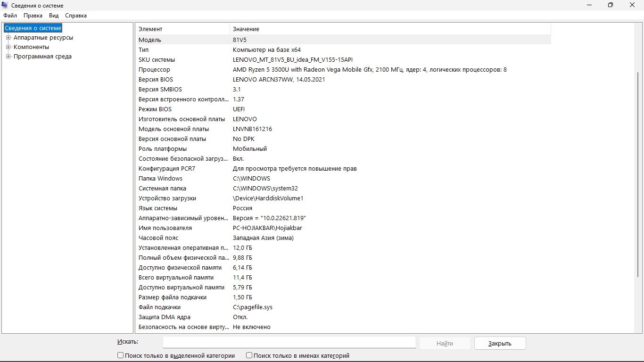
Task: Select the Версия SMBIOS row
Action: [x=344, y=90]
